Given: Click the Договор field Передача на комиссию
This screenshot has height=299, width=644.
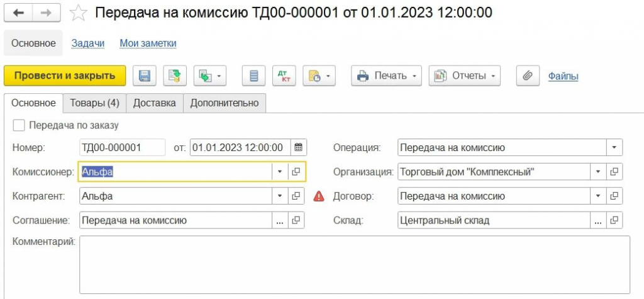Looking at the screenshot, I should (x=494, y=196).
